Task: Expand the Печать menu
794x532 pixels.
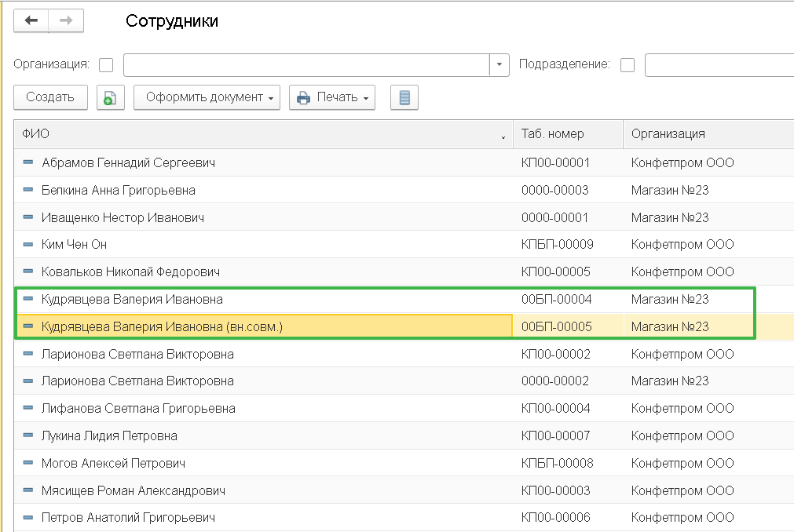Action: pos(332,97)
